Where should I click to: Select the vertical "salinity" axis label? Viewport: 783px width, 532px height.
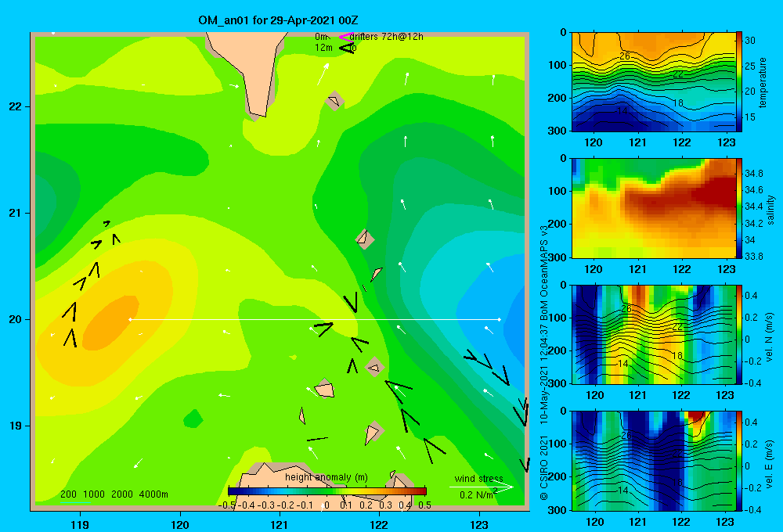[x=770, y=210]
